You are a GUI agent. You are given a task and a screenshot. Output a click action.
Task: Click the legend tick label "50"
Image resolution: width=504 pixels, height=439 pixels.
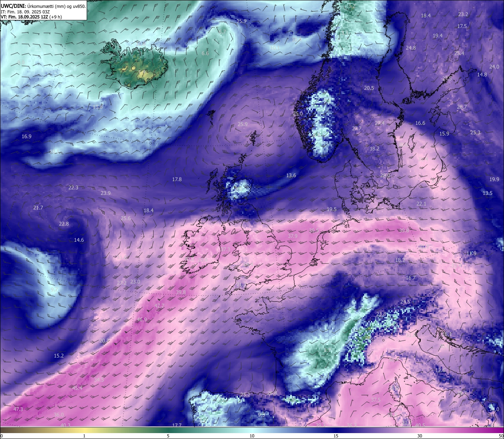point(501,436)
